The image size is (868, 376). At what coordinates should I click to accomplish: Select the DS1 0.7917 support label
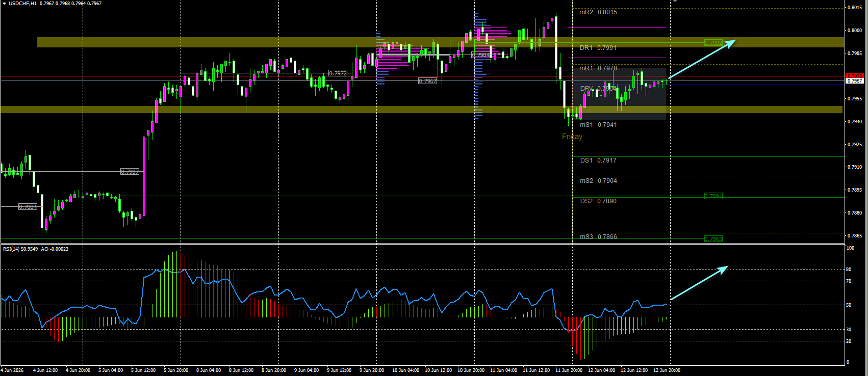(598, 160)
